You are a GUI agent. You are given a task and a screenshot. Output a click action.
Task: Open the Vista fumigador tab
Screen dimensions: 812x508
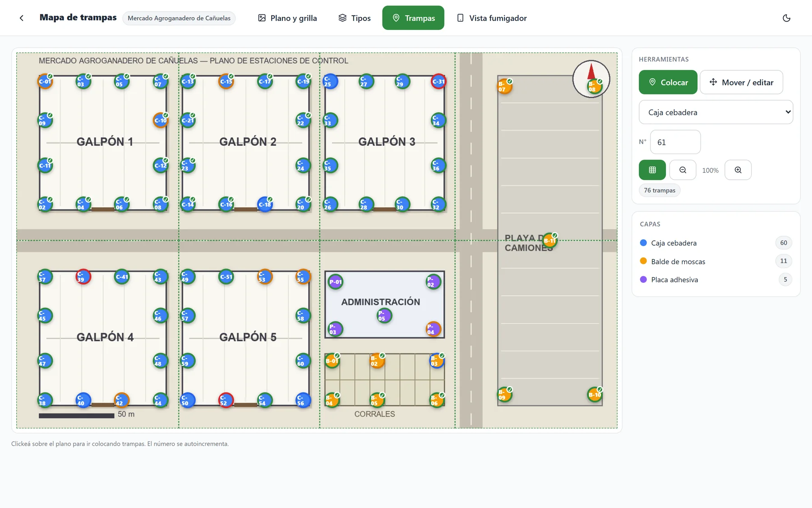(492, 18)
